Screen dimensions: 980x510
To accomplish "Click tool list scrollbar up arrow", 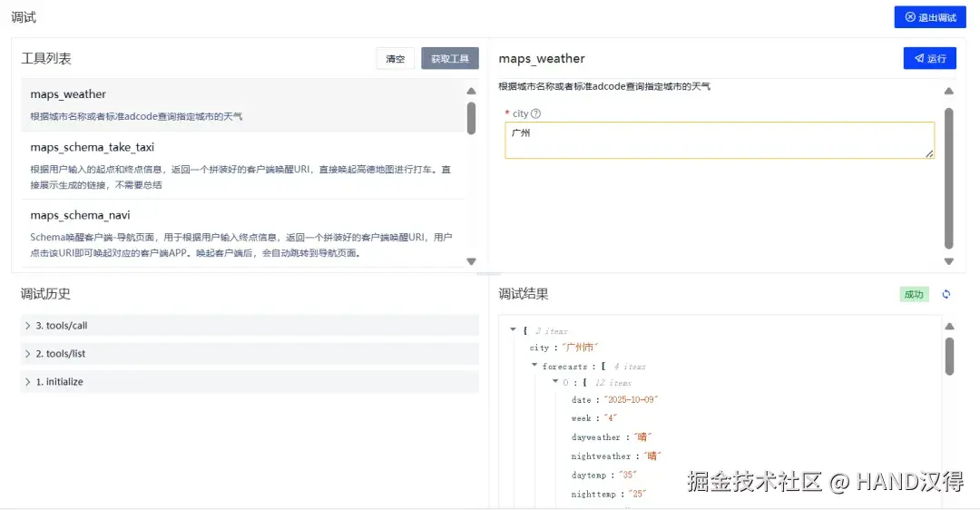I will coord(471,92).
